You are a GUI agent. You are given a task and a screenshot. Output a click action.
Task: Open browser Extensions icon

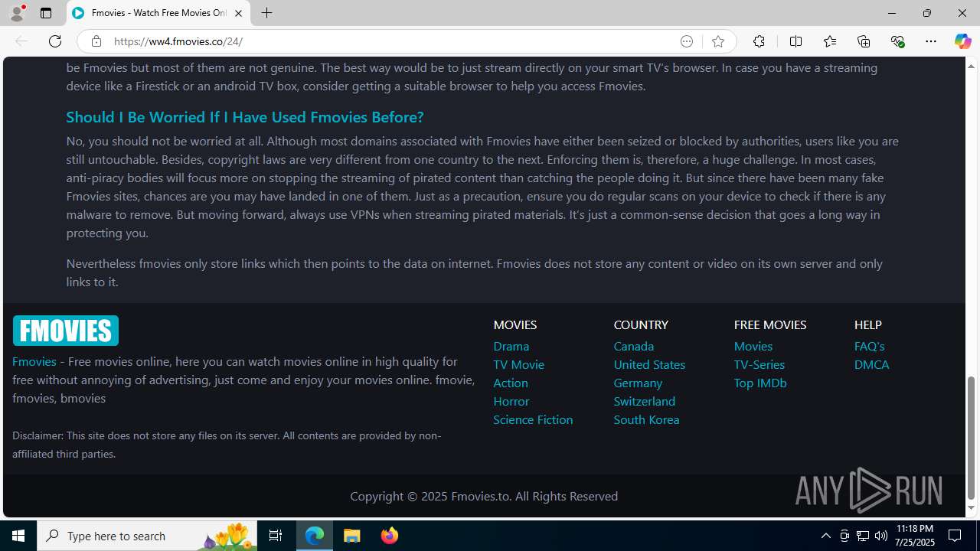click(759, 41)
